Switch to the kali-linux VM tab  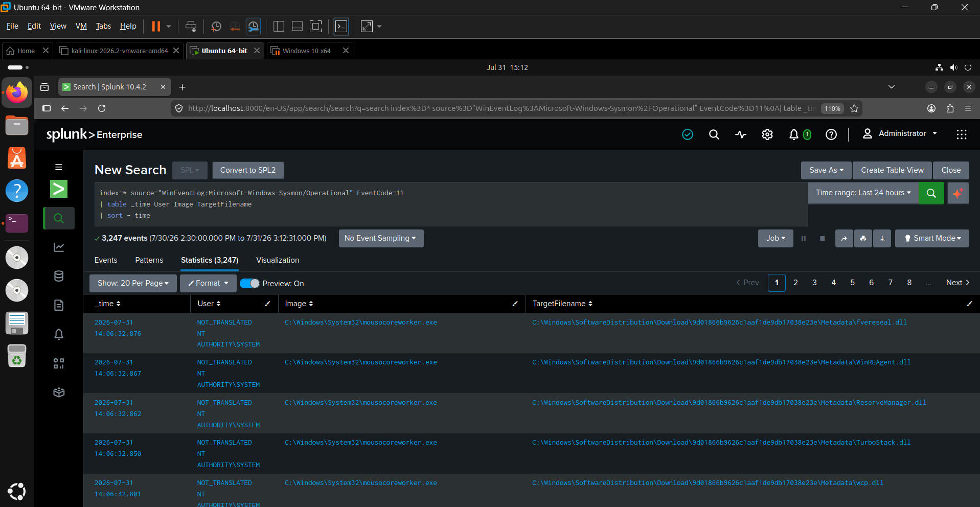(x=120, y=51)
